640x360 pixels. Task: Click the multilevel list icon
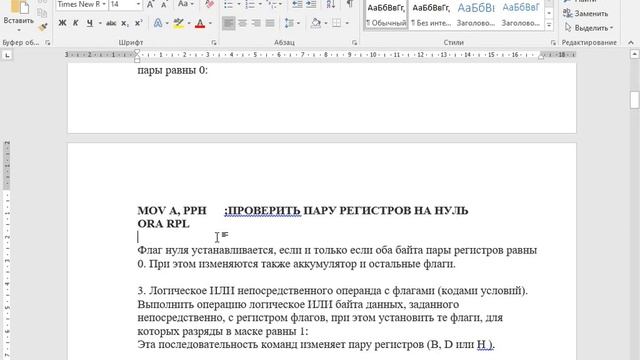tap(271, 4)
